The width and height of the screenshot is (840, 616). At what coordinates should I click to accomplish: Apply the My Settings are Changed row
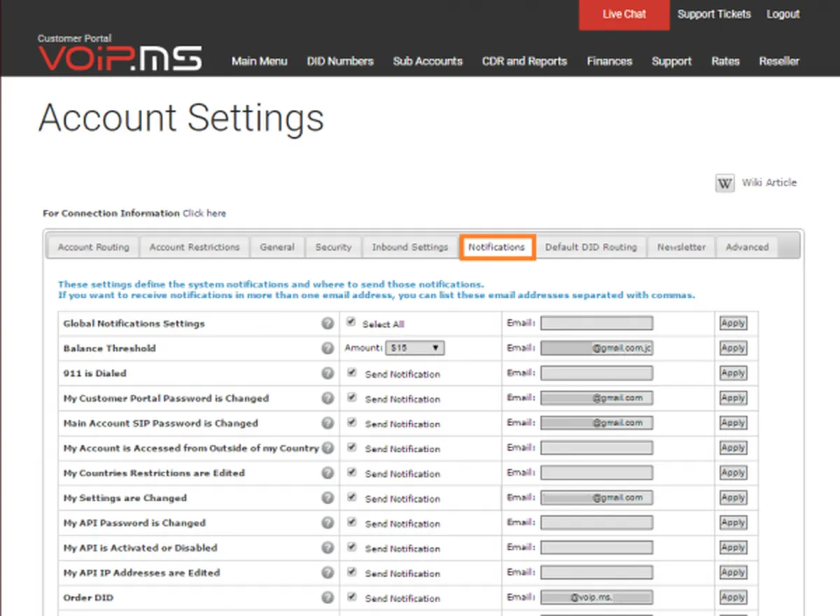pyautogui.click(x=733, y=498)
